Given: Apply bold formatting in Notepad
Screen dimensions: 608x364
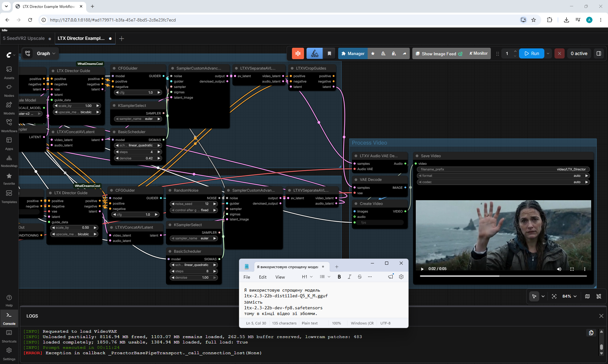Looking at the screenshot, I should click(x=339, y=277).
